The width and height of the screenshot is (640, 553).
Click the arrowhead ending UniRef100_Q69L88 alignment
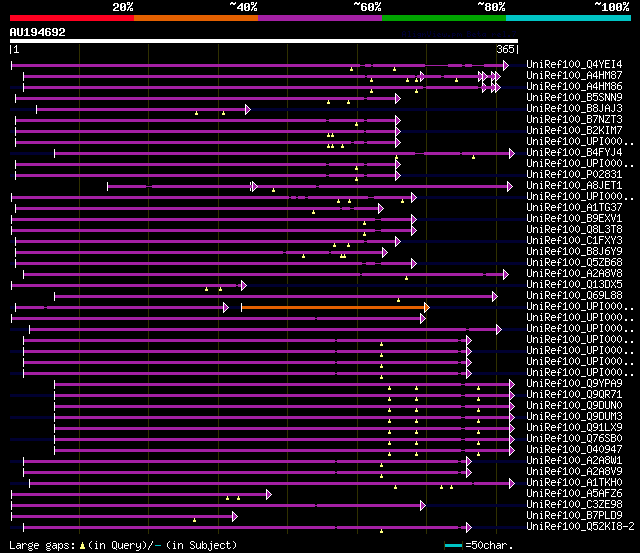pos(495,297)
